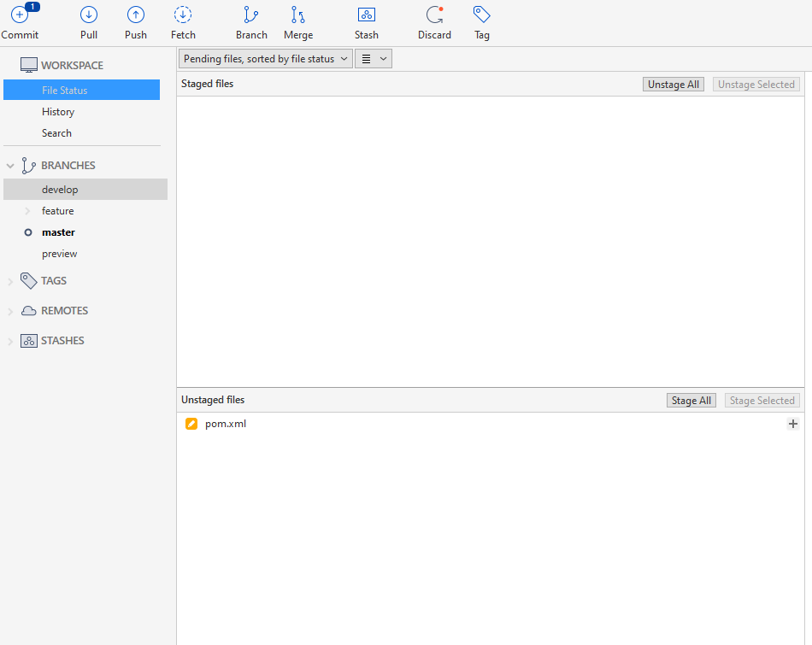Click the modified-file icon beside pom.xml
The image size is (812, 645).
click(191, 424)
